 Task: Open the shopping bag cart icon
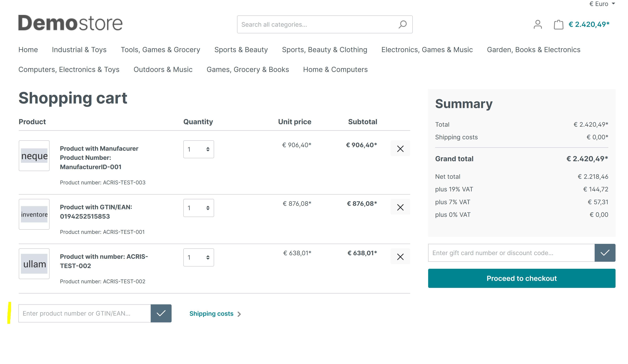[558, 24]
